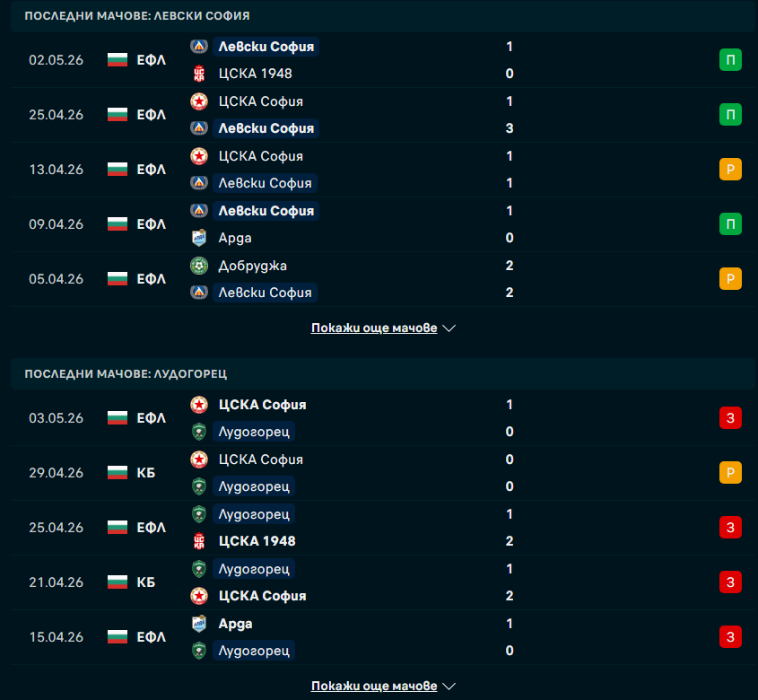The image size is (758, 700).
Task: Open Арда team in 09.04.26 match
Action: (235, 238)
